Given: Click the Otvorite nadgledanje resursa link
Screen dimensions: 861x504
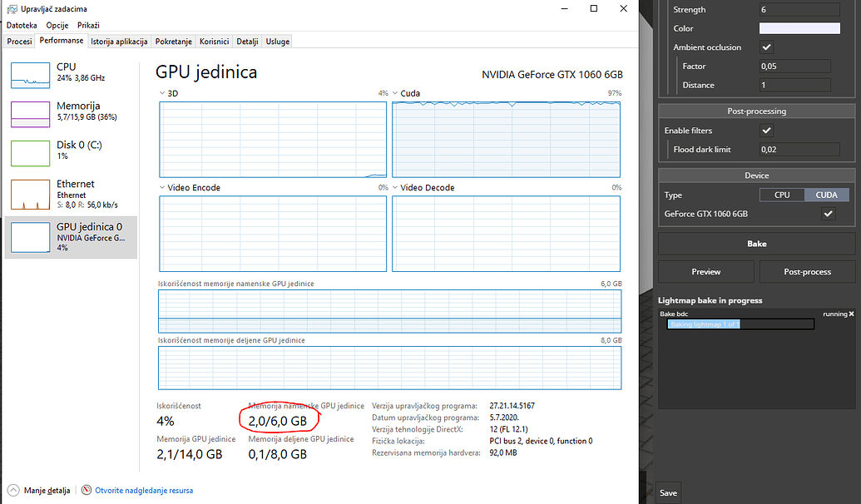Looking at the screenshot, I should click(x=144, y=491).
